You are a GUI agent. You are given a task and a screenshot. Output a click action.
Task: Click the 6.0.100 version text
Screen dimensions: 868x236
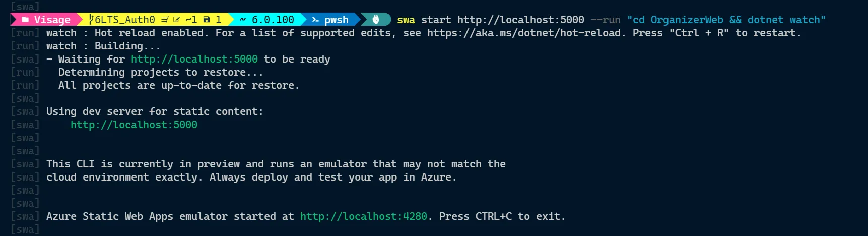click(x=273, y=20)
